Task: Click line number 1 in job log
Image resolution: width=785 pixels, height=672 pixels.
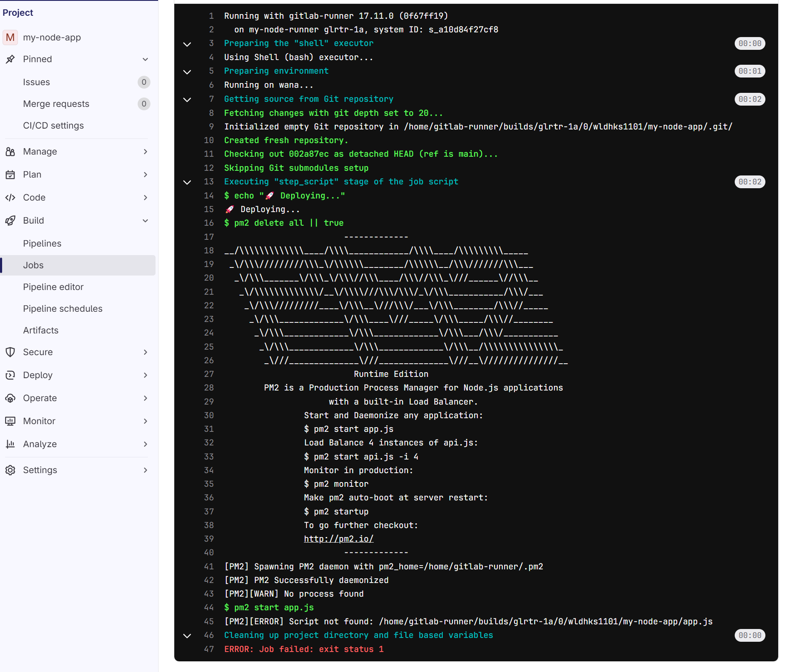Action: (211, 16)
